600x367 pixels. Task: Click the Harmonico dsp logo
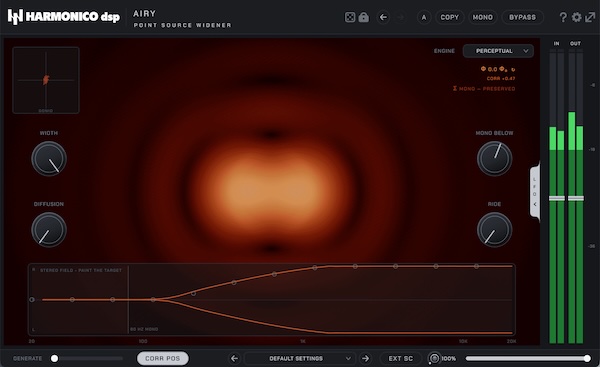point(64,17)
